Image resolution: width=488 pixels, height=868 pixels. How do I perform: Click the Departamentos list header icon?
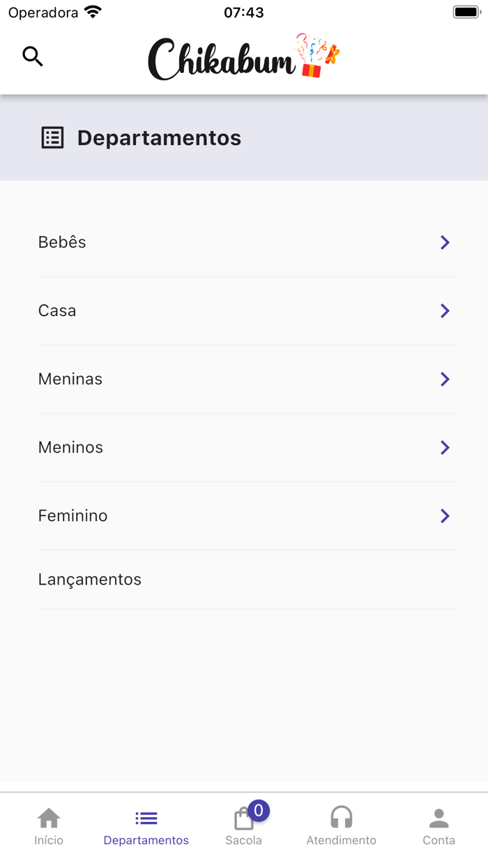tap(52, 137)
